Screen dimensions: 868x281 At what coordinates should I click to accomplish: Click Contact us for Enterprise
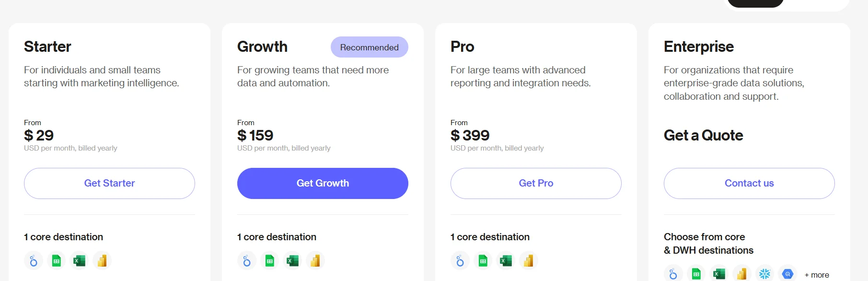(x=749, y=183)
